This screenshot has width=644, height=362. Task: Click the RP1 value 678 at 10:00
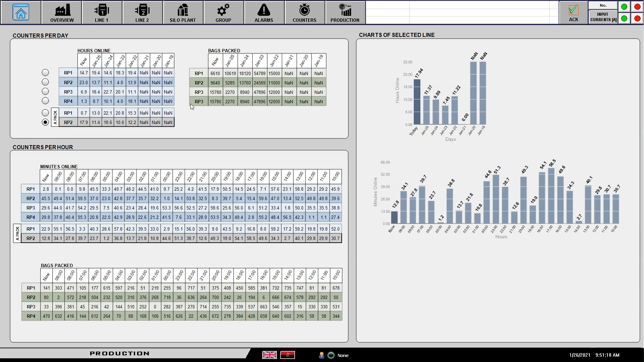pos(336,288)
